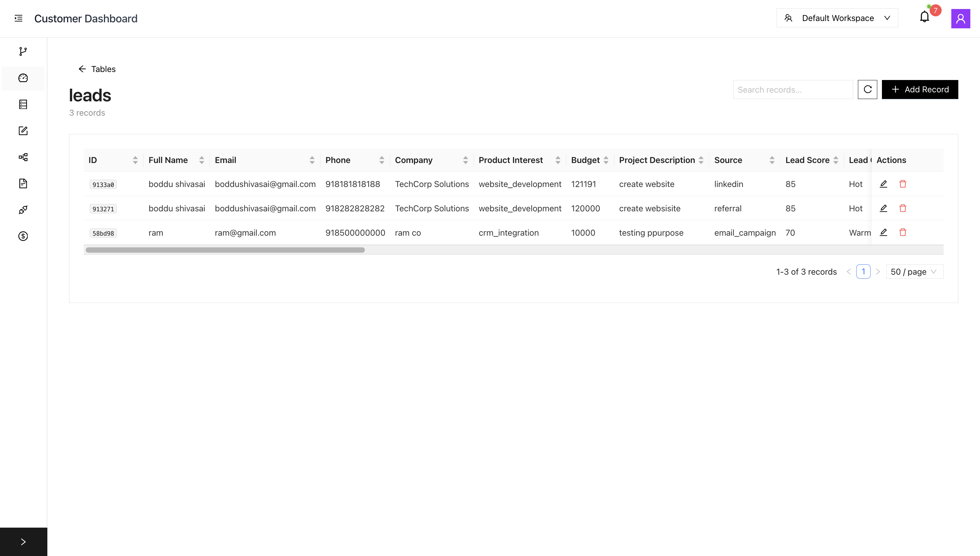Expand the sidebar with bottom chevron
980x556 pixels.
pyautogui.click(x=23, y=541)
